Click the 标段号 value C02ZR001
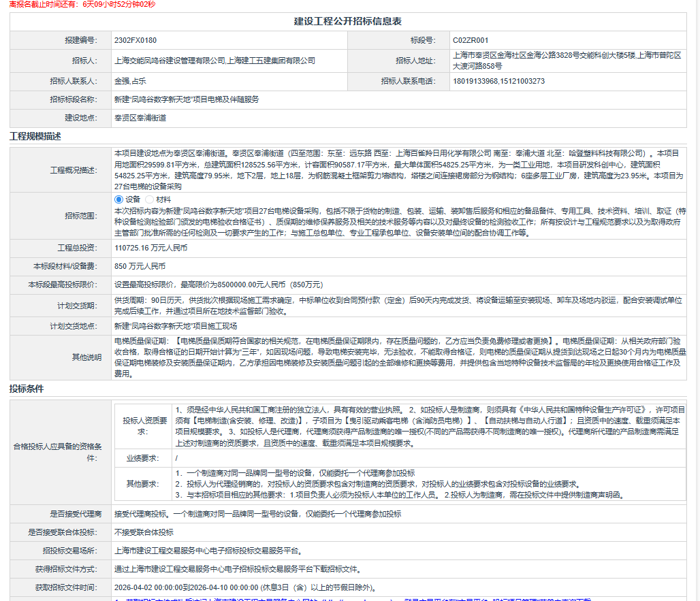Screen dimensions: 700x601 [470, 41]
